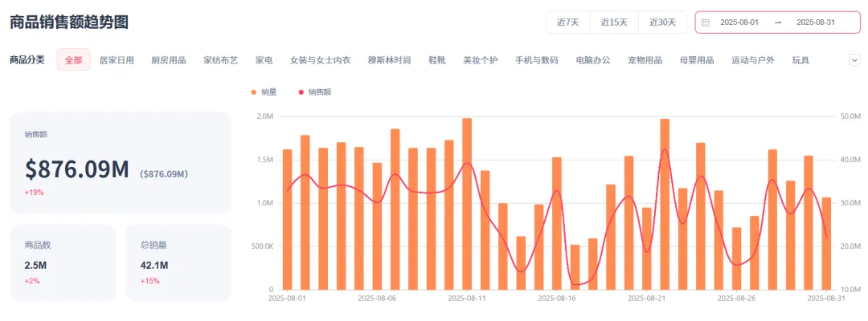Expand more product categories with chevron
The image size is (868, 321).
(x=854, y=60)
